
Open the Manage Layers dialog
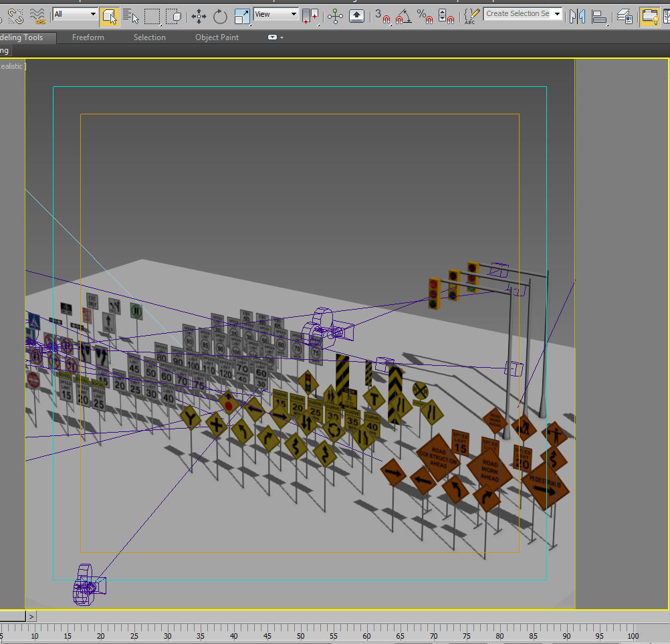click(x=625, y=15)
